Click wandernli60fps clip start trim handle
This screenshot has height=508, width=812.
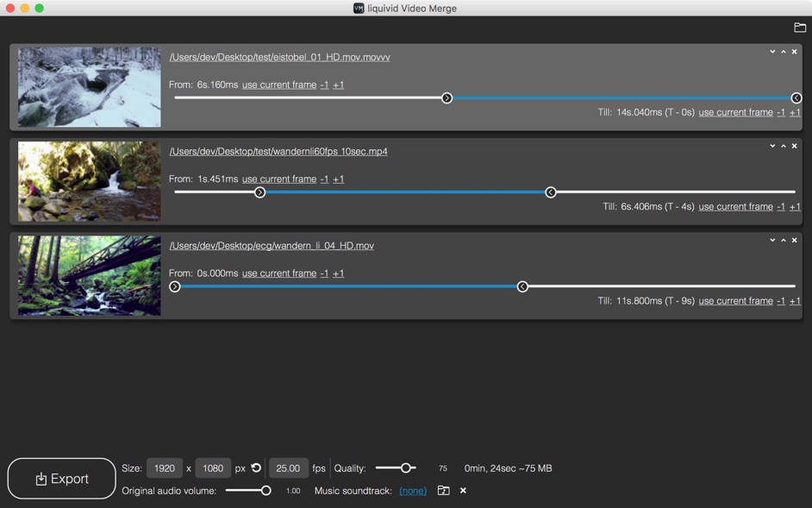(260, 192)
